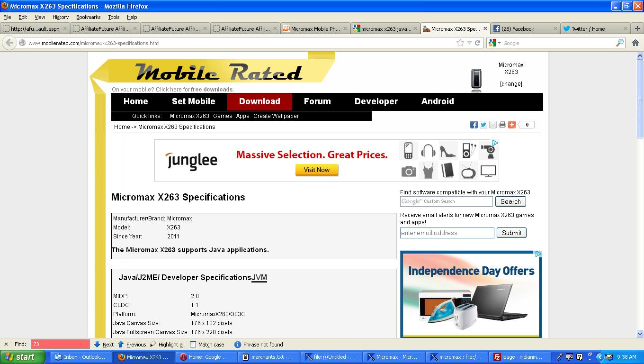Click the printer icon to print page
Screen dimensions: 644x364
502,125
